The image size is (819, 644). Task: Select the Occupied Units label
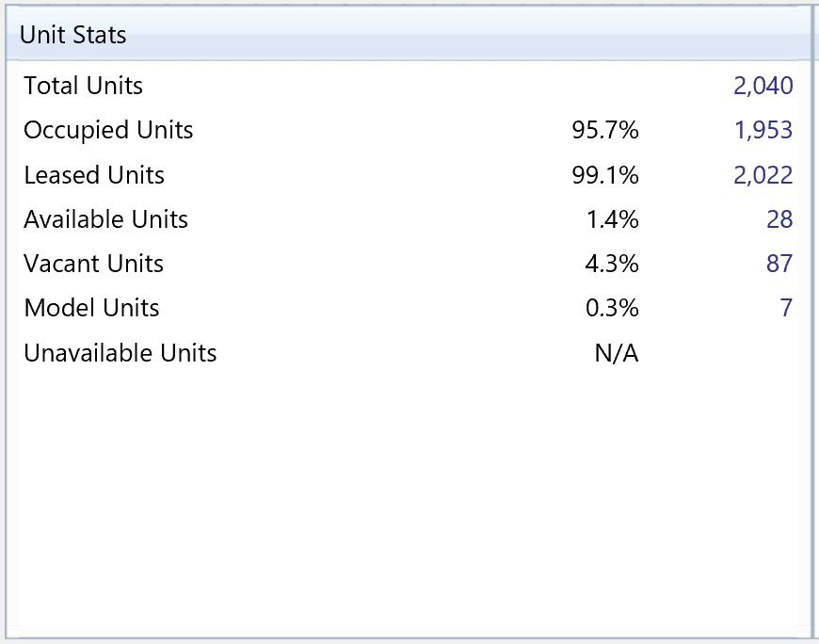pos(108,130)
